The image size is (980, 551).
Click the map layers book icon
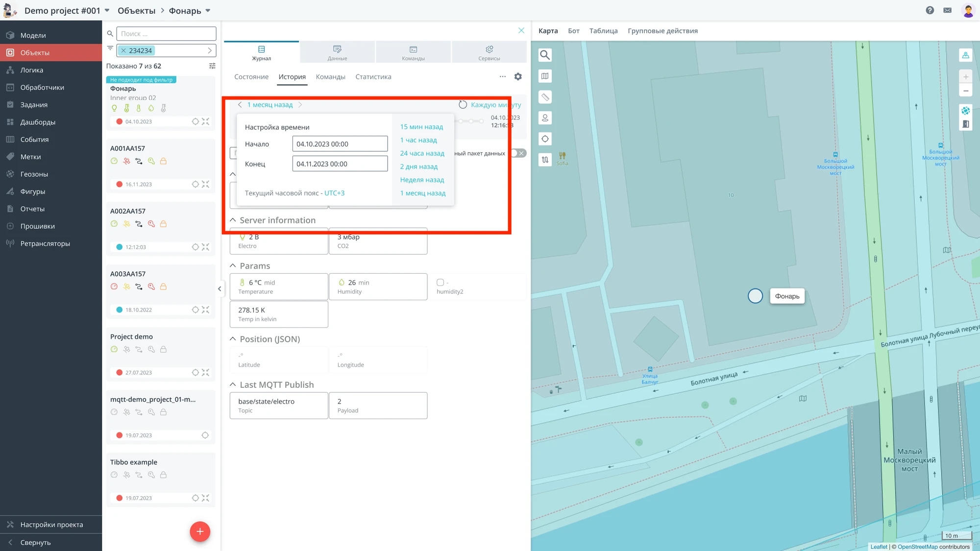point(545,76)
